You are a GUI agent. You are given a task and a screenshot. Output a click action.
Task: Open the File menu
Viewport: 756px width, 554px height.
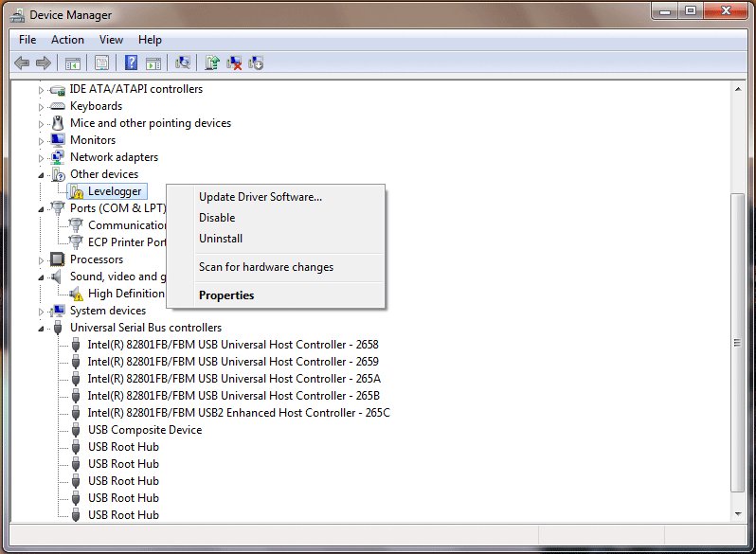27,40
